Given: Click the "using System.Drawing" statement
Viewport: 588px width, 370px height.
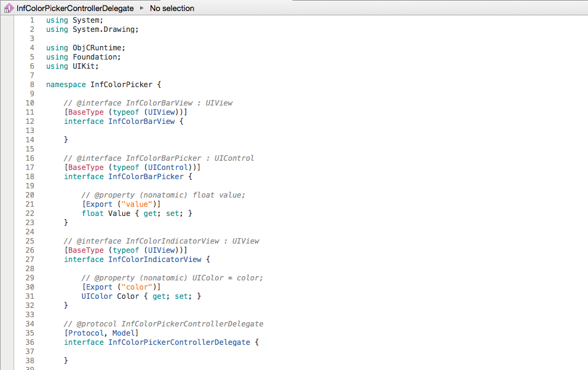Looking at the screenshot, I should [92, 29].
